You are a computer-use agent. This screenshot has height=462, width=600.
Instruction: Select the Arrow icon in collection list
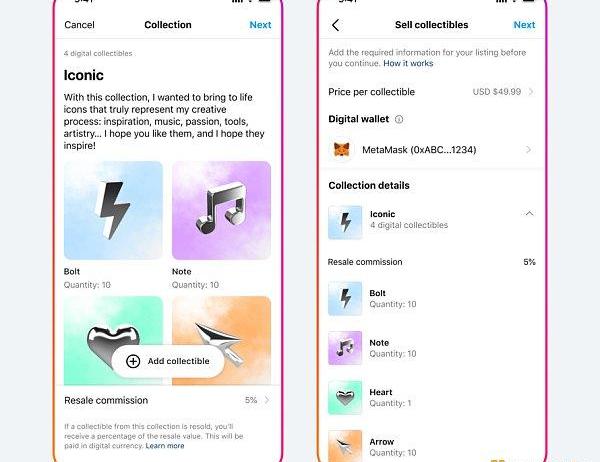pos(345,446)
